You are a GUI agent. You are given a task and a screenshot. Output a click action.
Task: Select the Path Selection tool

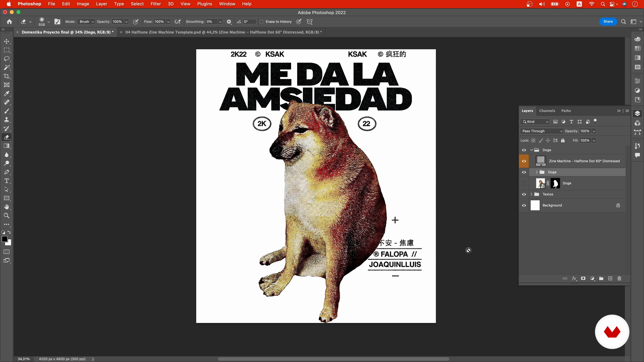tap(7, 190)
